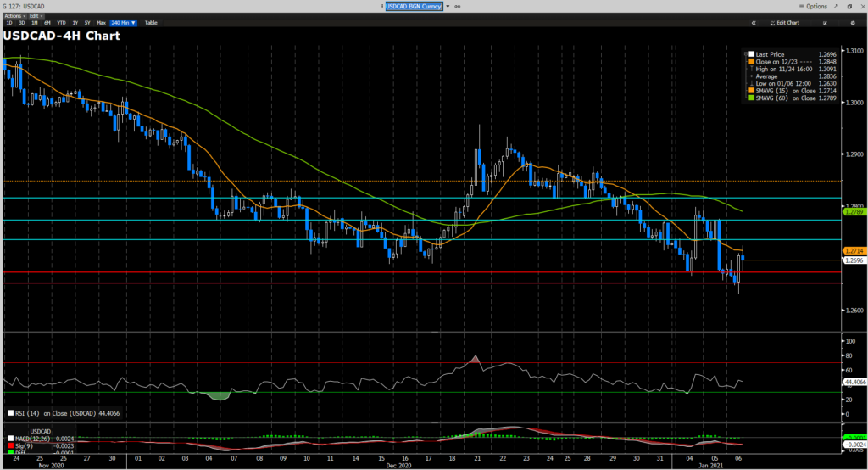The image size is (868, 470).
Task: Click the red Sig(9) legend swatch
Action: click(11, 445)
